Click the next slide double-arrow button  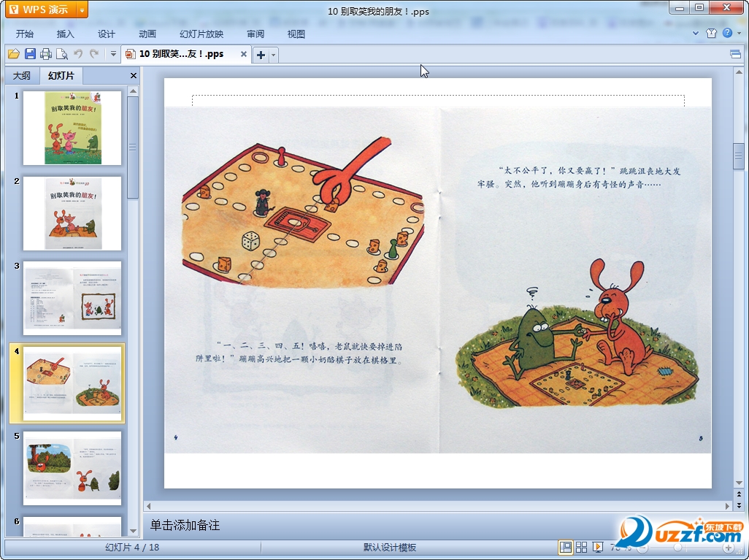(x=739, y=505)
